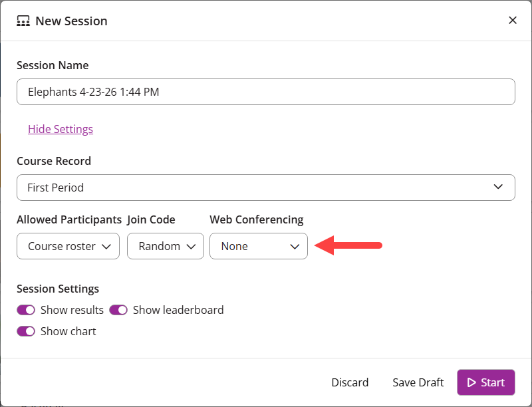Open the Allowed Participants dropdown
Image resolution: width=532 pixels, height=407 pixels.
[x=68, y=246]
